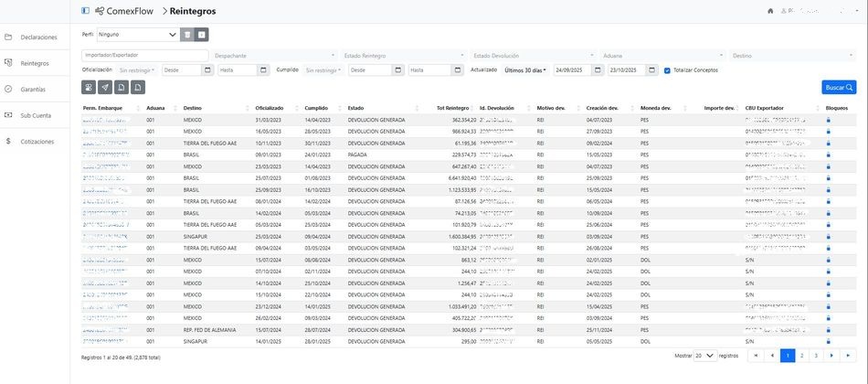Screen dimensions: 868x384
Task: Go to last page of results
Action: (x=847, y=355)
